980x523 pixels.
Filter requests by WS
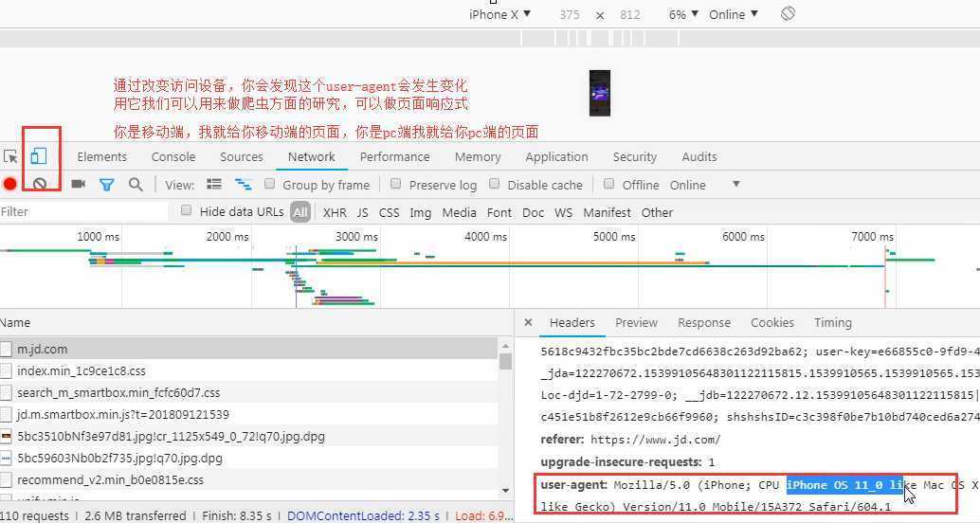pos(563,212)
